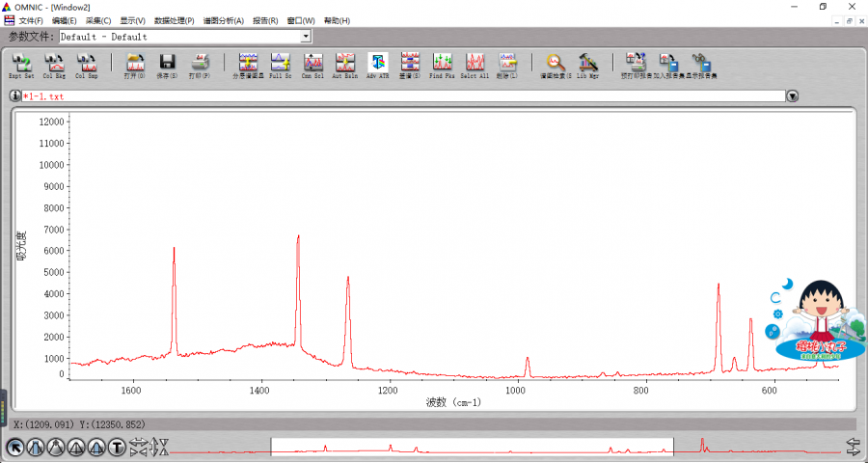Click the 删除(L) delete spectrum icon
Viewport: 868px width, 463px height.
point(507,66)
